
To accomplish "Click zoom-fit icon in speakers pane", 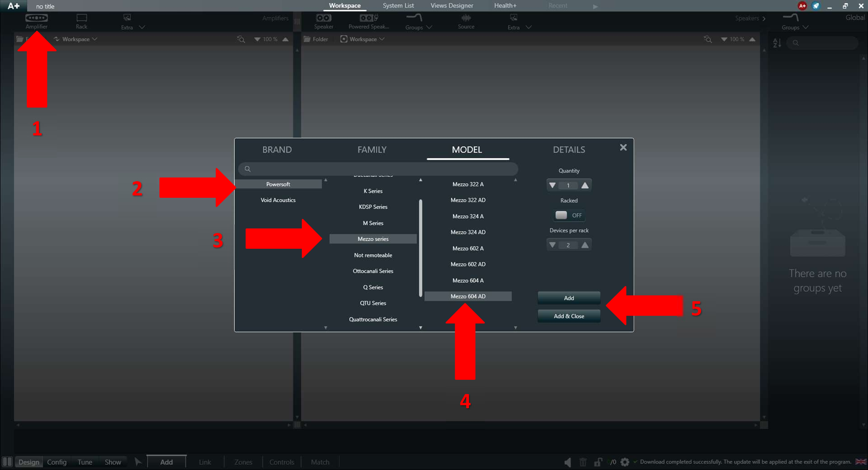I will 708,39.
